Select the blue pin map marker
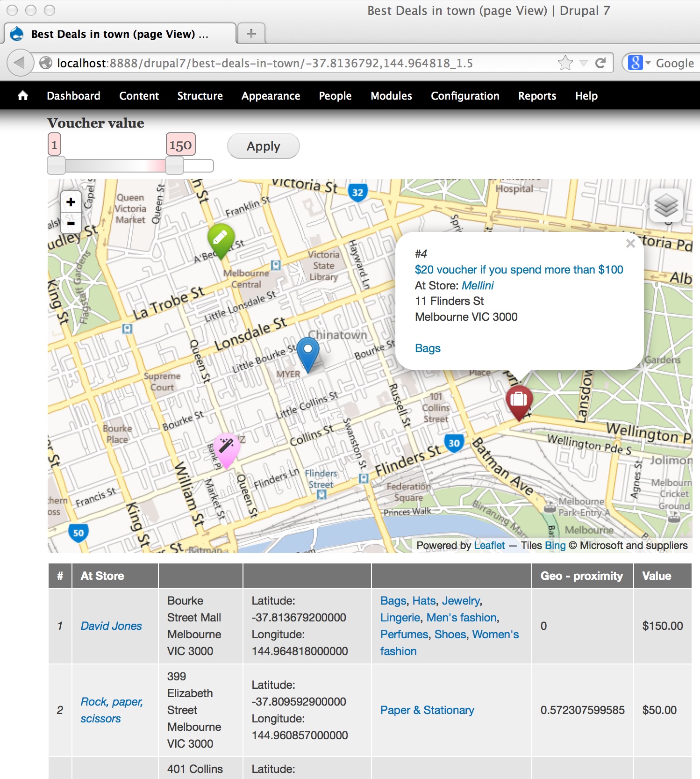The height and width of the screenshot is (779, 700). point(308,352)
